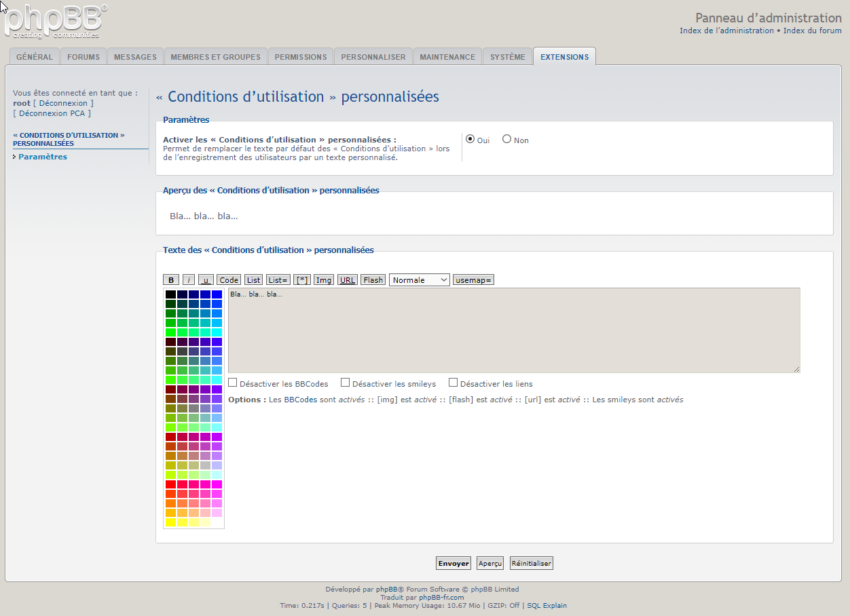
Task: Switch to the Maintenance tab
Action: click(x=447, y=57)
